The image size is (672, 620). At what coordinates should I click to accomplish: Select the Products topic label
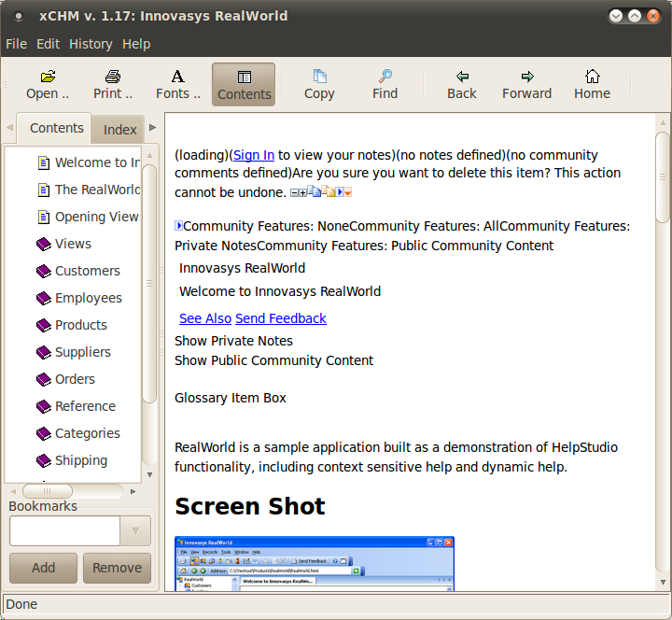point(81,325)
